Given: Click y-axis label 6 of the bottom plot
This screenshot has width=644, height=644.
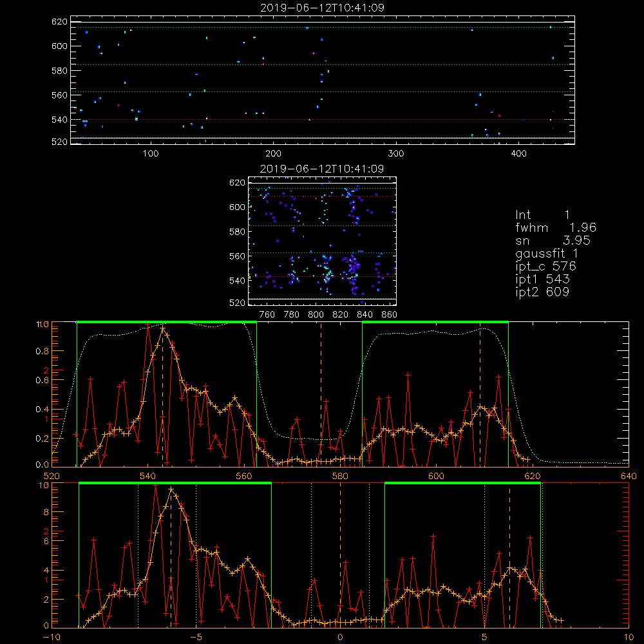Looking at the screenshot, I should pos(46,542).
